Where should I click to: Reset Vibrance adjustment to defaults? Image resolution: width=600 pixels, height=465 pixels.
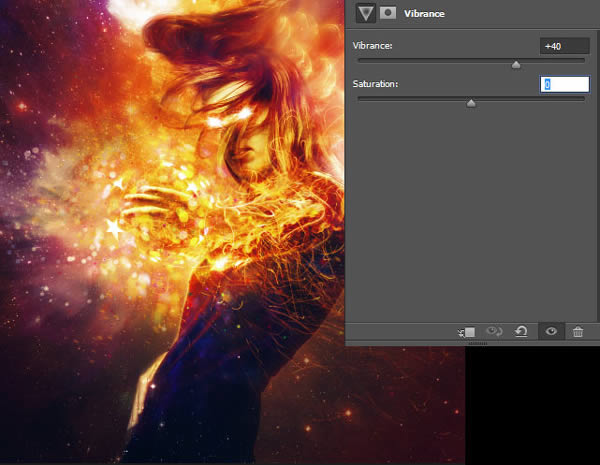521,331
